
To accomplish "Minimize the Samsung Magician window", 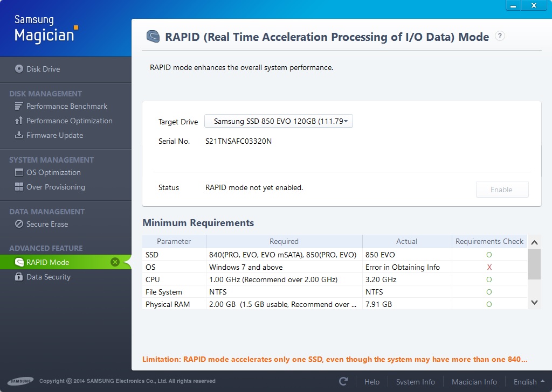I will [513, 5].
